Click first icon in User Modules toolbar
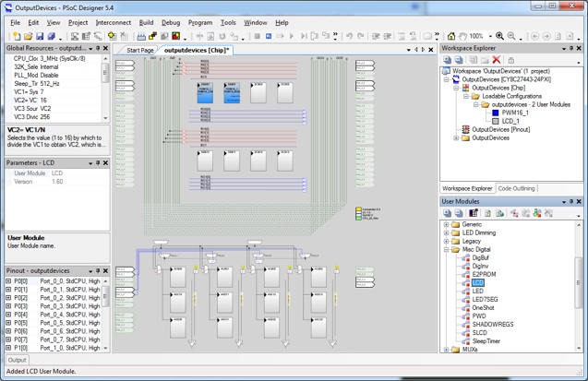The image size is (588, 381). (447, 213)
